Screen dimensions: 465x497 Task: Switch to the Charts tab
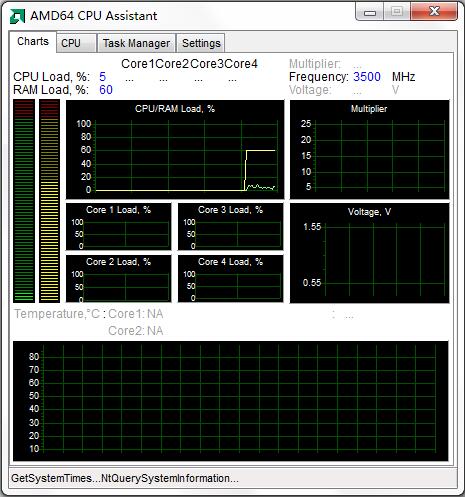[33, 42]
